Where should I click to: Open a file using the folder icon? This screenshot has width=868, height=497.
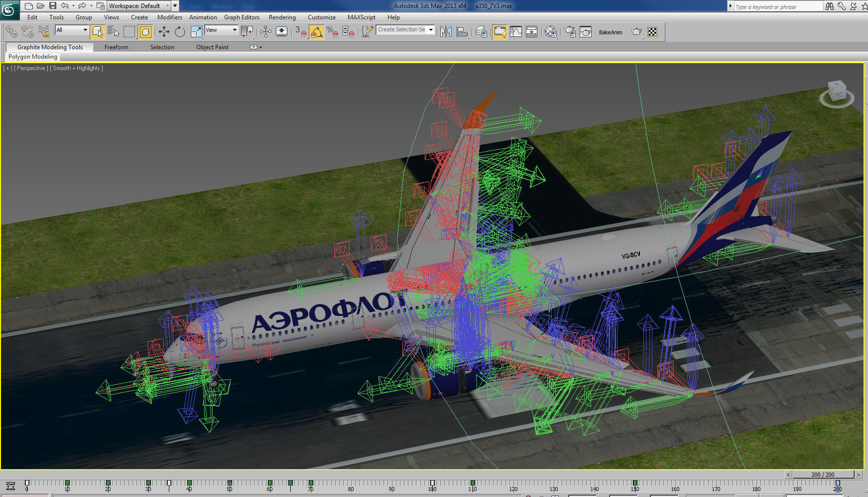(x=41, y=6)
